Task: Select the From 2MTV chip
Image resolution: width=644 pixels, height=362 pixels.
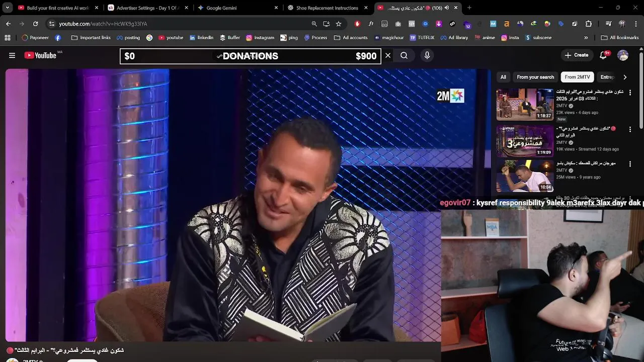Action: [577, 77]
